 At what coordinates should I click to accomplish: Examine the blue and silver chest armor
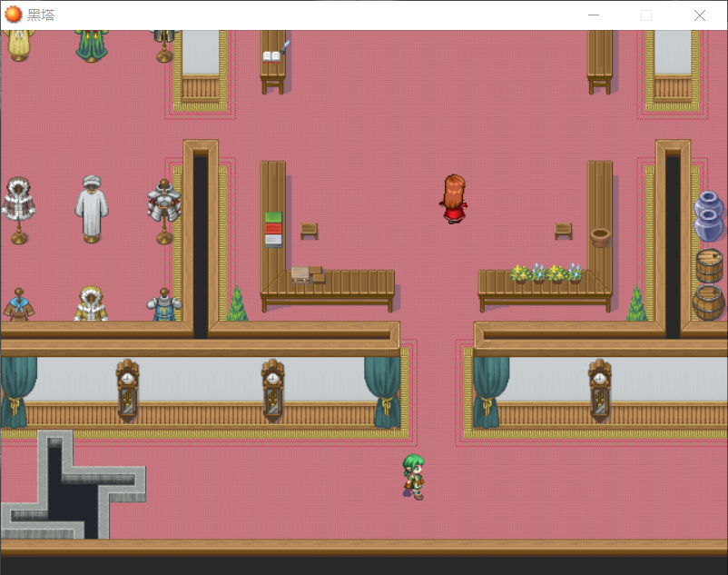[164, 304]
